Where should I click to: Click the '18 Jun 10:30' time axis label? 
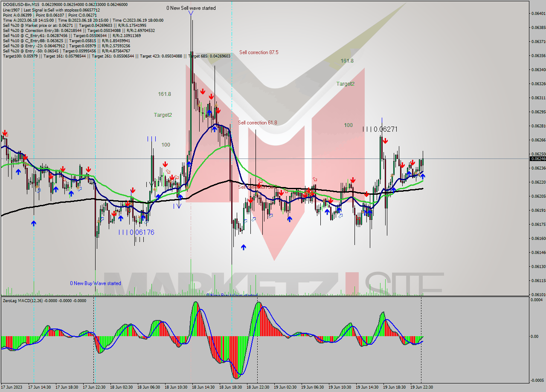pyautogui.click(x=176, y=387)
